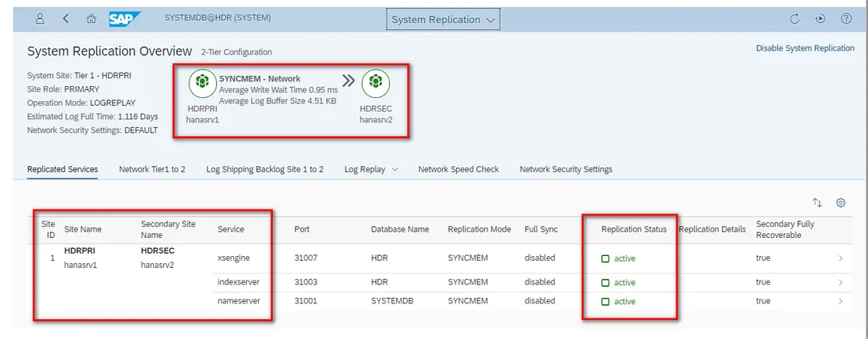Click the Site Name column header

83,229
